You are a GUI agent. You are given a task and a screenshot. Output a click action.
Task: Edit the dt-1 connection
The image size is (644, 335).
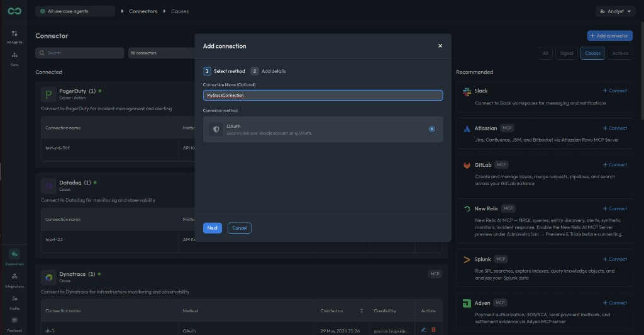[423, 330]
